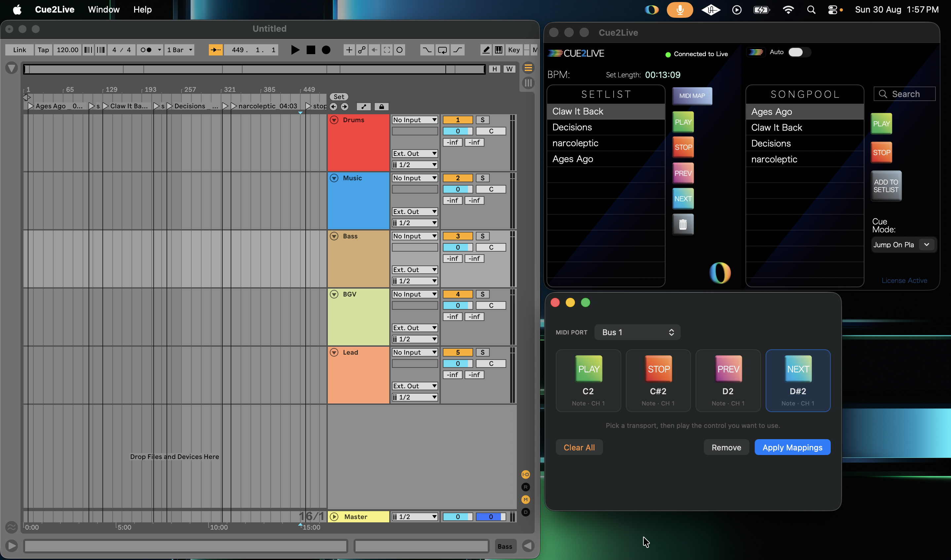Click the trash icon in Cue2Live setlist
The height and width of the screenshot is (560, 951).
[x=683, y=225]
